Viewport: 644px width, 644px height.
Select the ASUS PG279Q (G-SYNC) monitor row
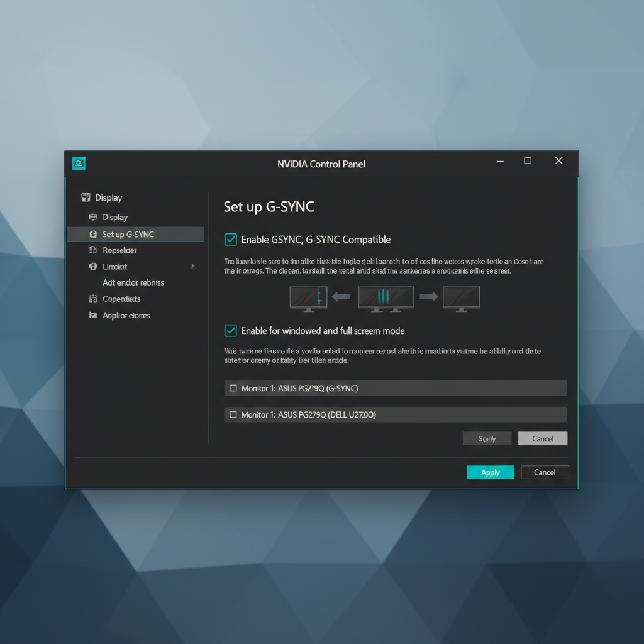(396, 388)
